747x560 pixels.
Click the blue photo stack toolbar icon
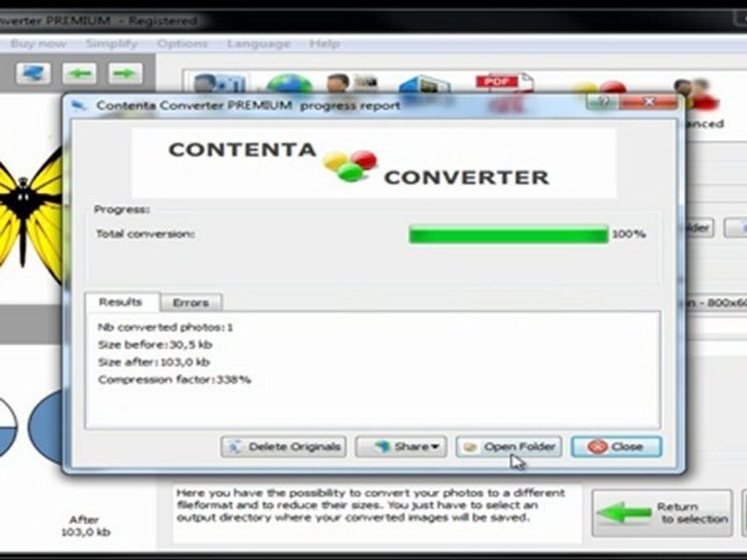point(424,84)
